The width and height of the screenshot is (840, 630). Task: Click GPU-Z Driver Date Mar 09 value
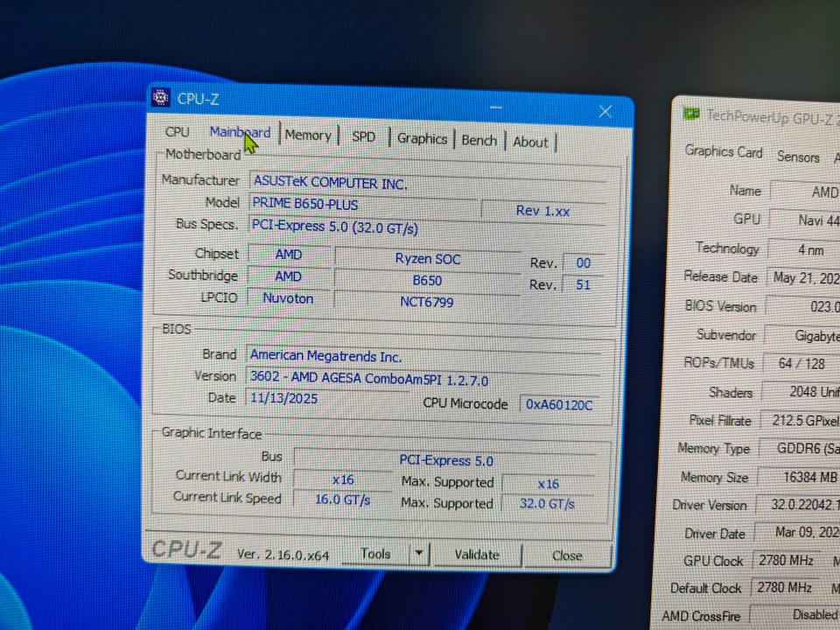[x=798, y=532]
